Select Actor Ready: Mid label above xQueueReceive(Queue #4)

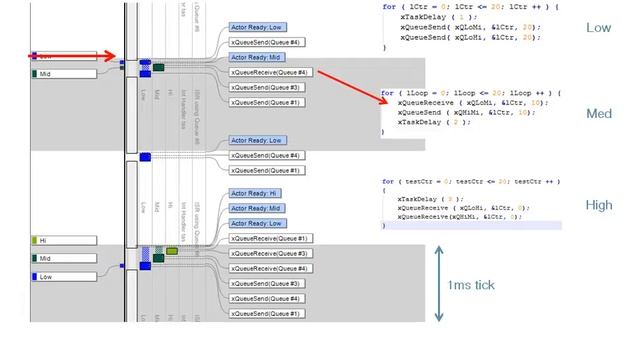click(x=257, y=58)
